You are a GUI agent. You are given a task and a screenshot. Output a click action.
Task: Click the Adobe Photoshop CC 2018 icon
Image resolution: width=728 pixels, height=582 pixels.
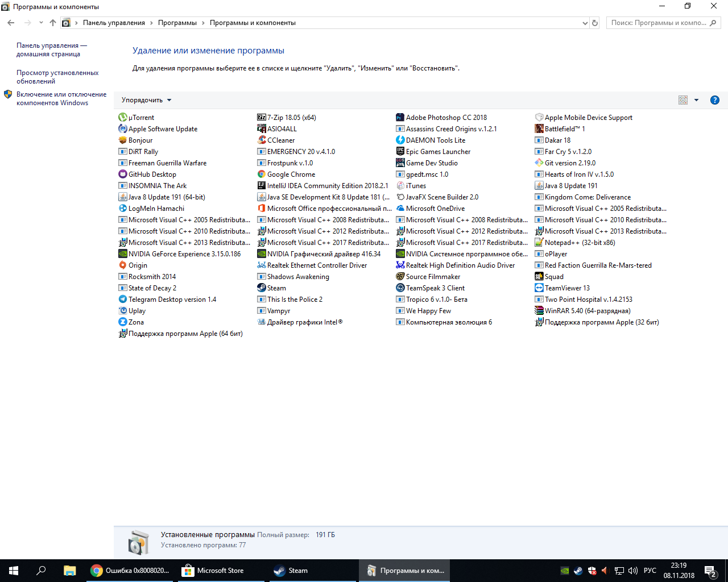400,118
